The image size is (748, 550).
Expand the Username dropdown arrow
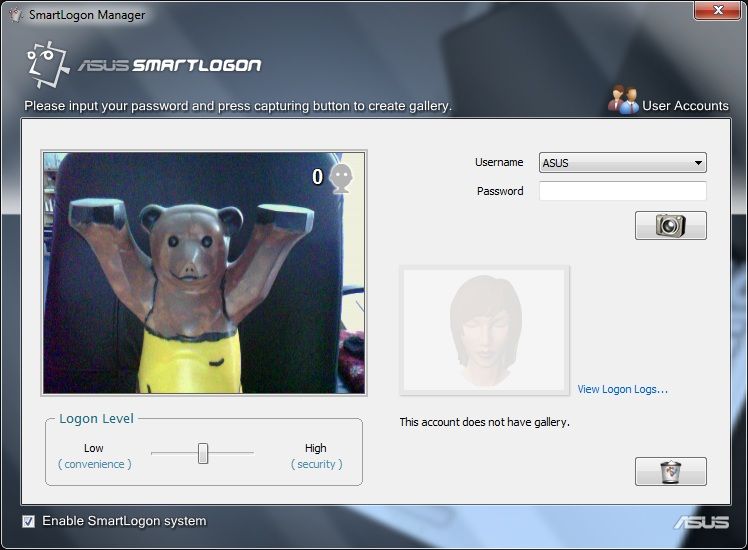(x=698, y=163)
